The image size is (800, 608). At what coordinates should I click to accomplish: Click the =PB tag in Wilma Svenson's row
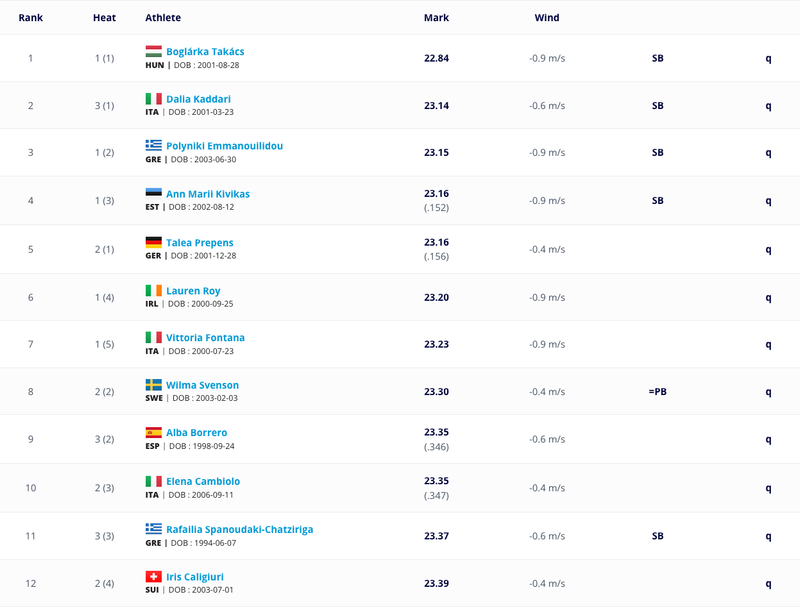click(658, 392)
